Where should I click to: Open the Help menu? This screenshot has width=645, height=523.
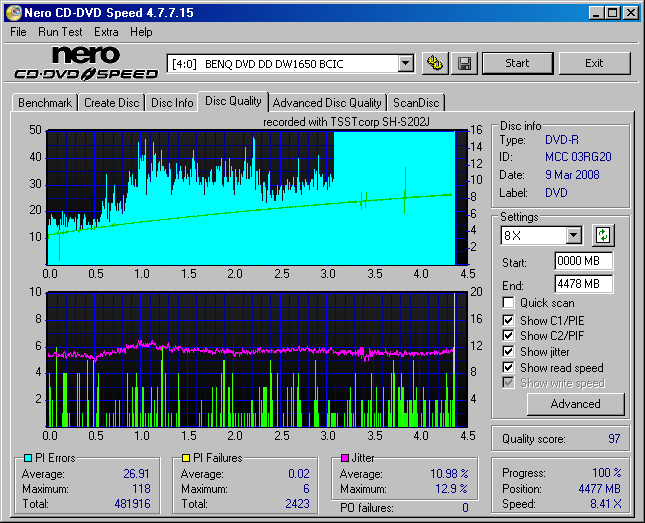[141, 32]
